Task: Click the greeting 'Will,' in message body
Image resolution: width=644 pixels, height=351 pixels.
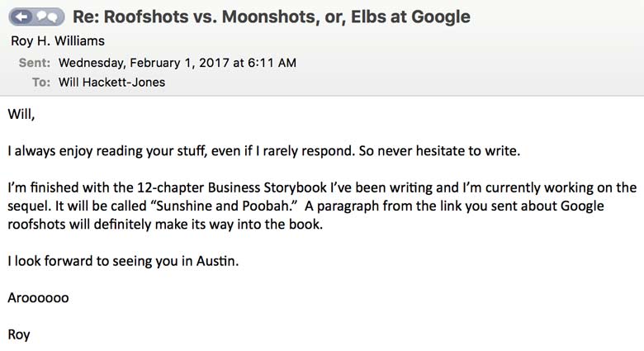Action: 21,114
